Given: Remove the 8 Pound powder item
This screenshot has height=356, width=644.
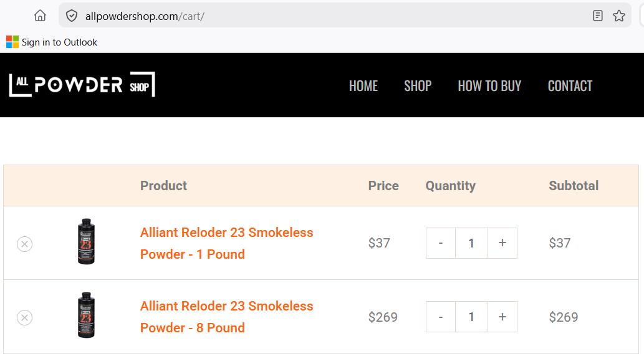Looking at the screenshot, I should 24,317.
